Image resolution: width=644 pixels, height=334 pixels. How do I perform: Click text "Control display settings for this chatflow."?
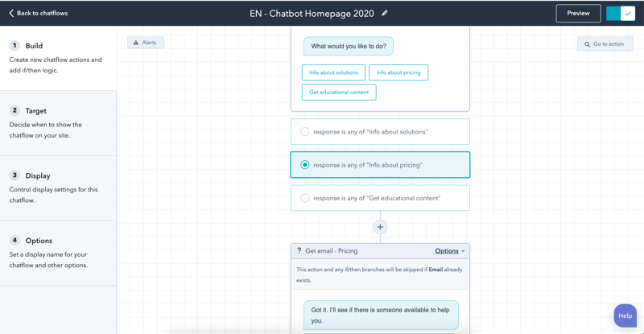click(x=53, y=195)
